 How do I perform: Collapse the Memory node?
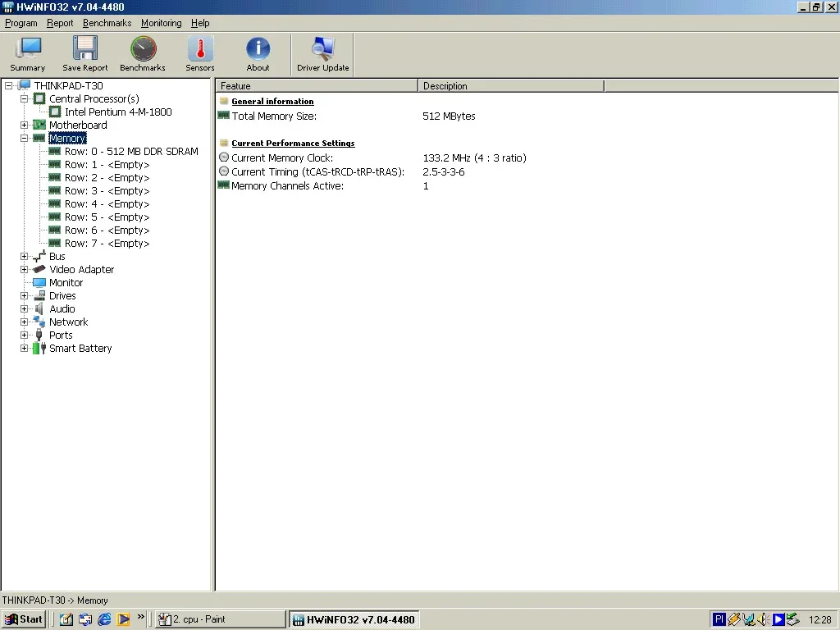coord(24,138)
